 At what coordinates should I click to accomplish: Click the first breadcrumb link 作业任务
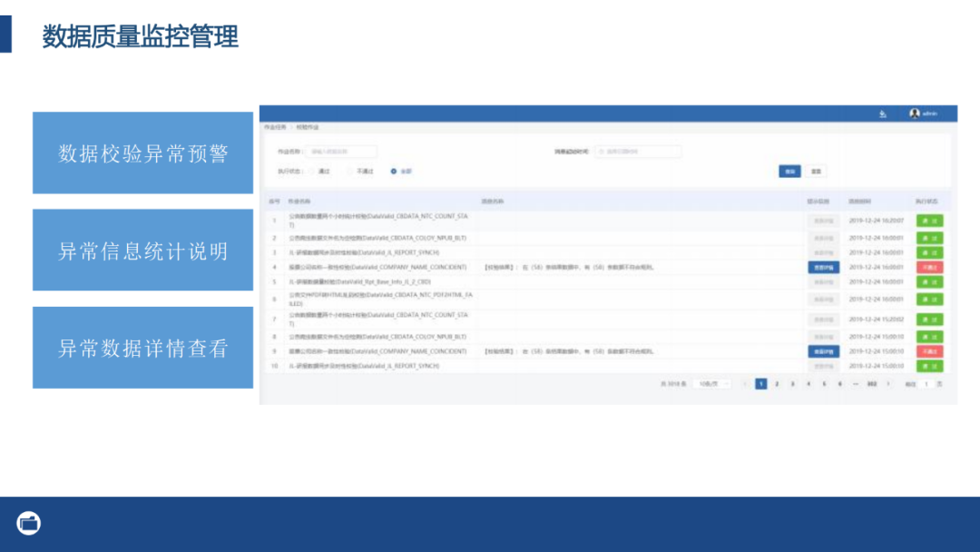275,127
